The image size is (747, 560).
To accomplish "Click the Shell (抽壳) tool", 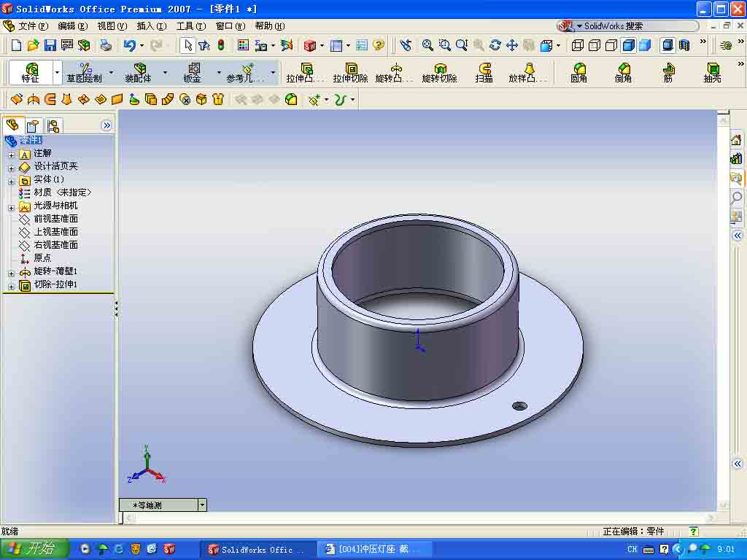I will (712, 73).
